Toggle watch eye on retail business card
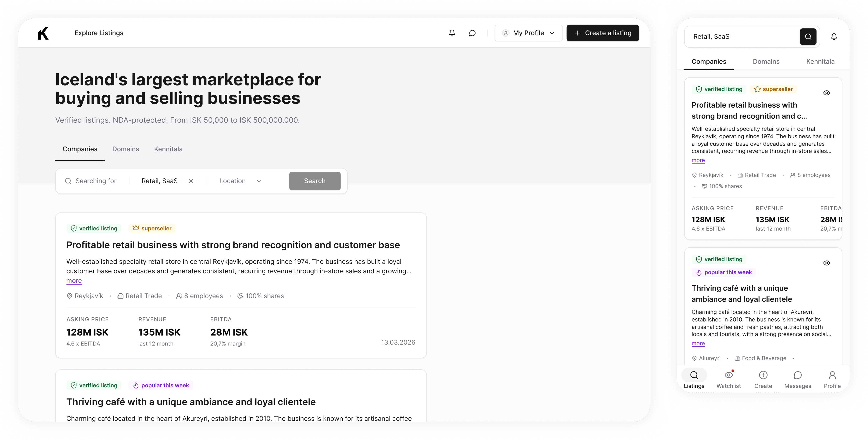This screenshot has width=868, height=440. [x=826, y=93]
